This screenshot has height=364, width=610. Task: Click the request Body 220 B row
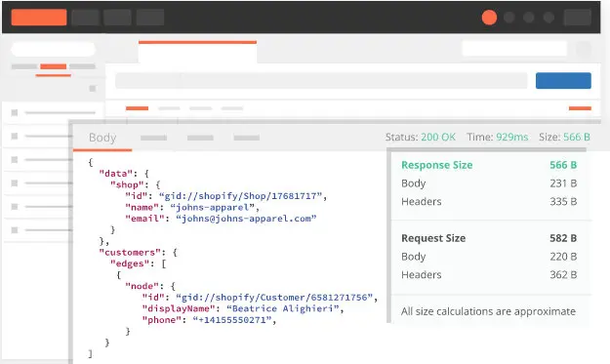click(489, 257)
